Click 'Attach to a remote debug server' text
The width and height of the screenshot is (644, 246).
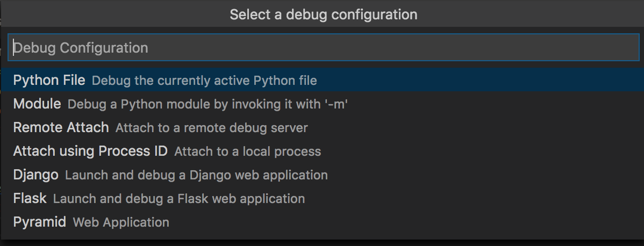211,128
